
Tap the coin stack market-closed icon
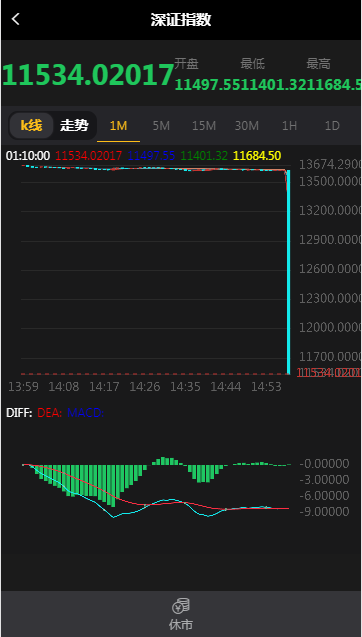pyautogui.click(x=181, y=606)
